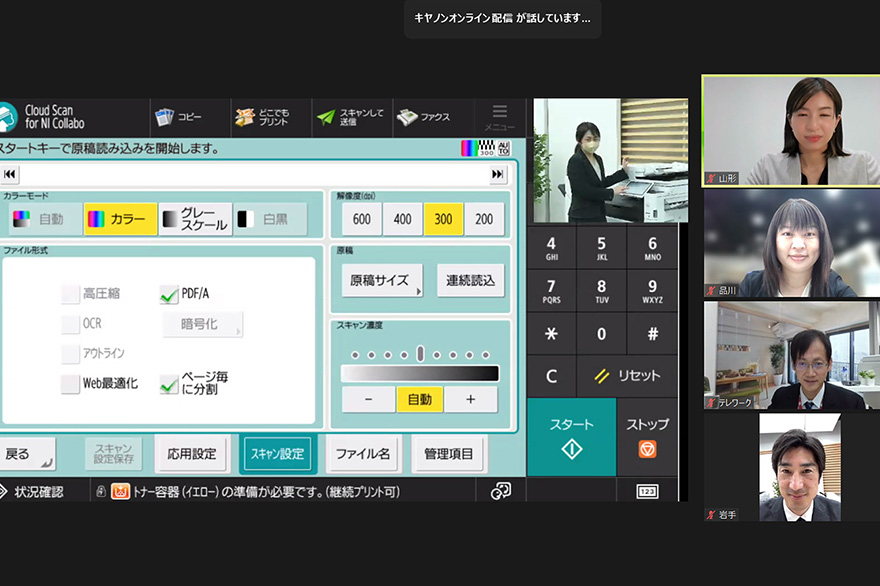Increase scan density with plus button
This screenshot has width=880, height=586.
471,399
